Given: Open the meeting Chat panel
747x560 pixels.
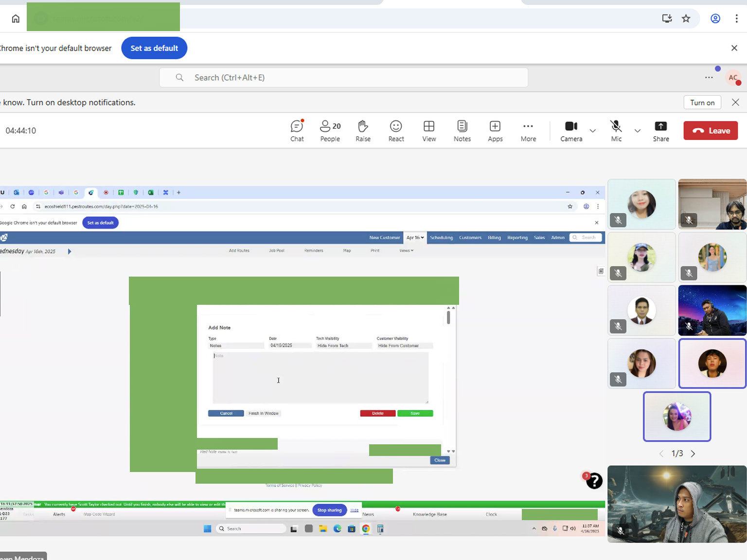Looking at the screenshot, I should click(297, 131).
